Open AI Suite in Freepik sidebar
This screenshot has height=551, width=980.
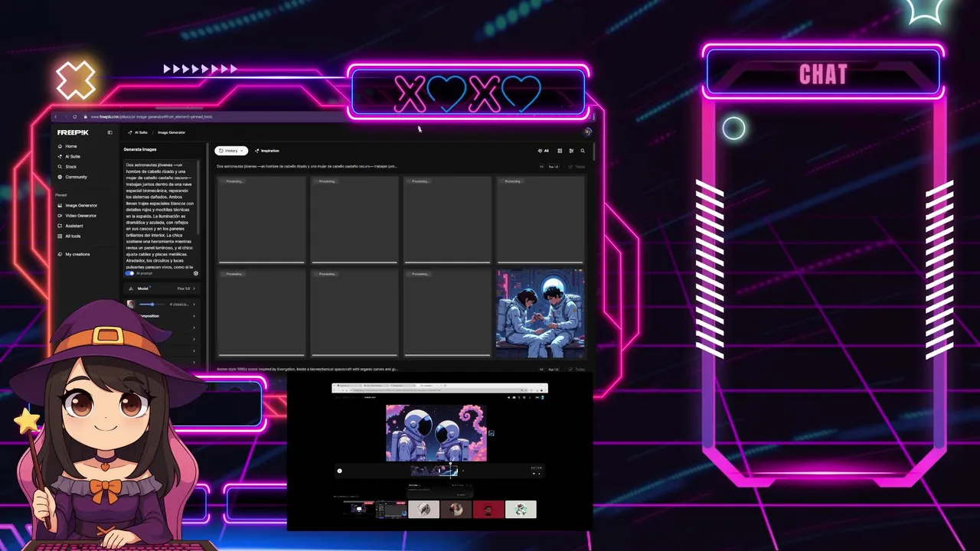(73, 156)
